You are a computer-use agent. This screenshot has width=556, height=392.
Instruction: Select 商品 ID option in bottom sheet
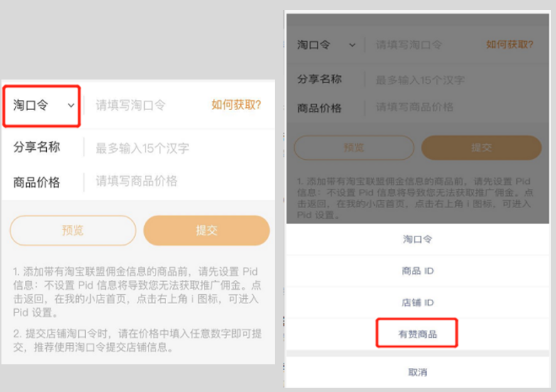(418, 271)
